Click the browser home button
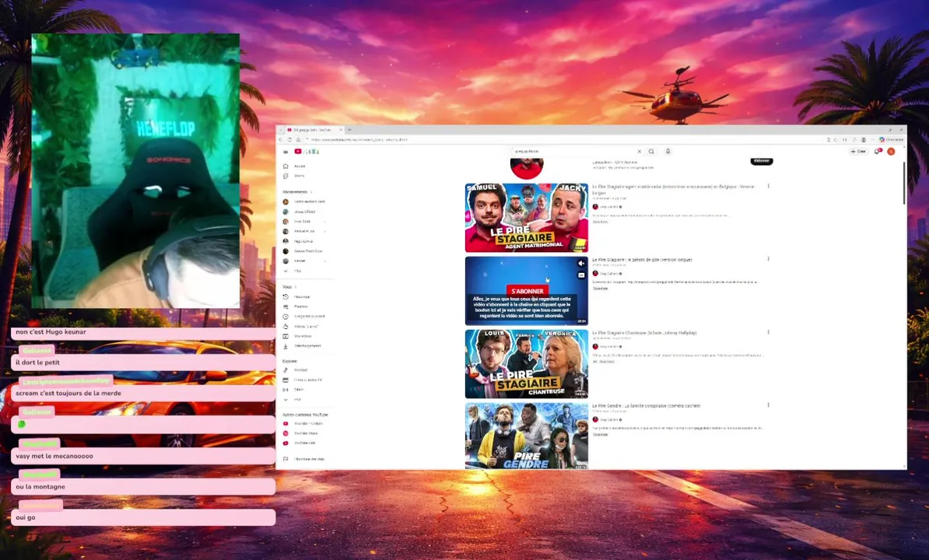 coord(298,140)
